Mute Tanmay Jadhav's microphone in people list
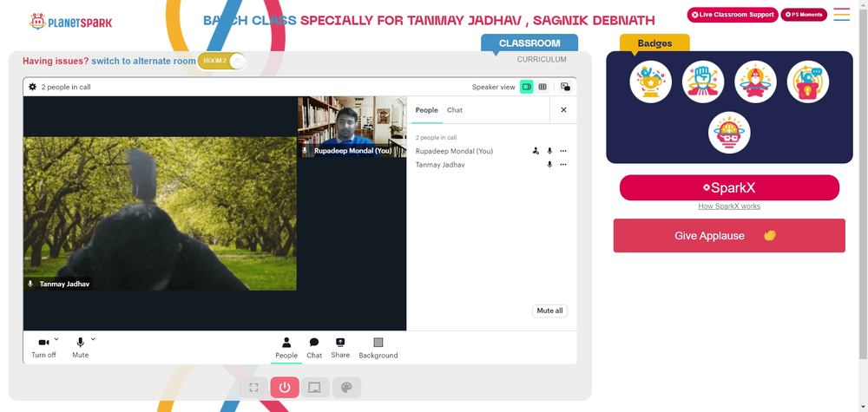 click(x=549, y=164)
